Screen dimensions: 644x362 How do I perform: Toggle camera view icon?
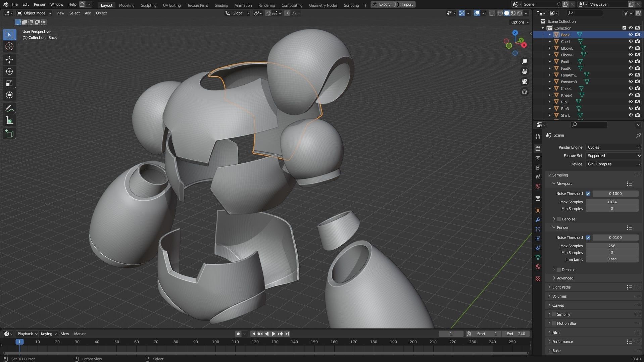[524, 82]
